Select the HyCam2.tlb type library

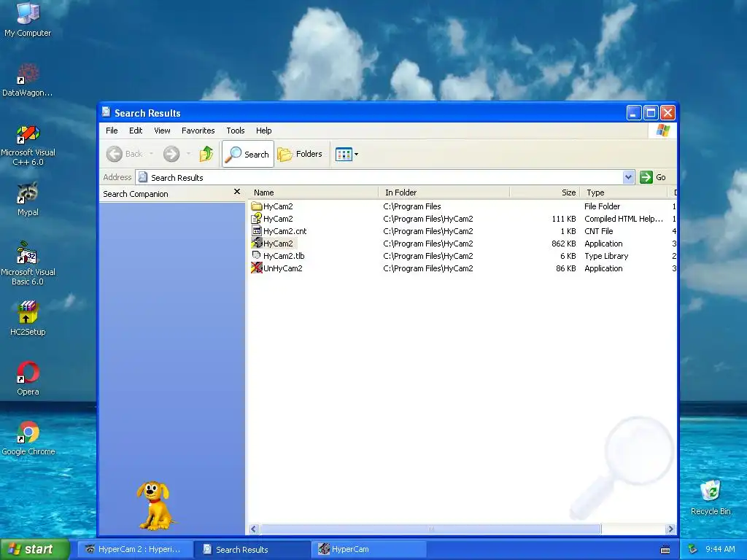click(278, 256)
